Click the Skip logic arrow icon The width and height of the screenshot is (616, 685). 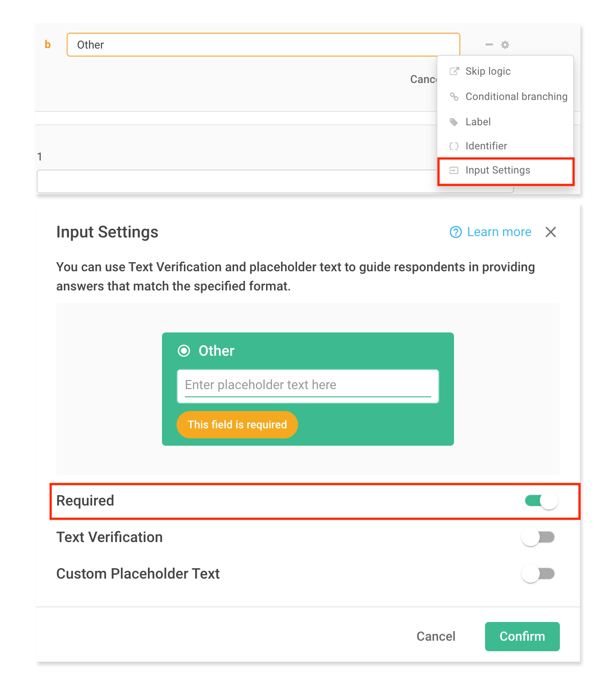point(454,71)
